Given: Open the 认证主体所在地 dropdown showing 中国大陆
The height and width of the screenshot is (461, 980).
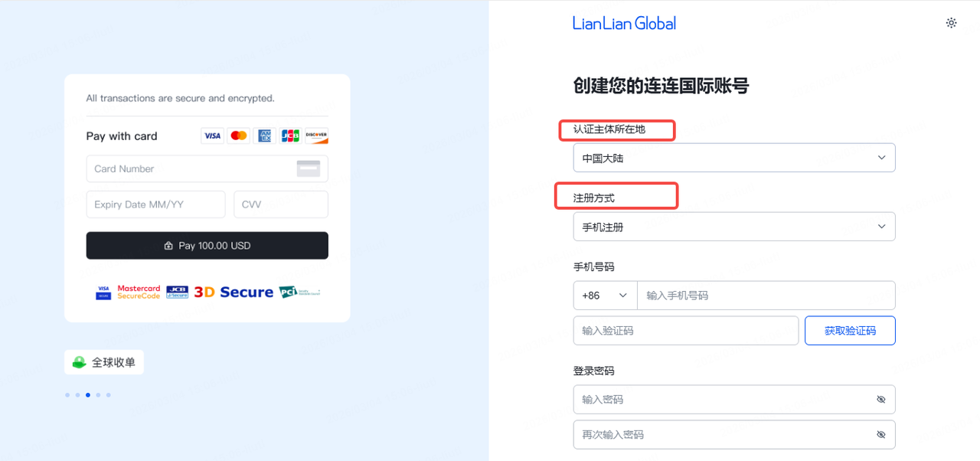Looking at the screenshot, I should coord(734,158).
